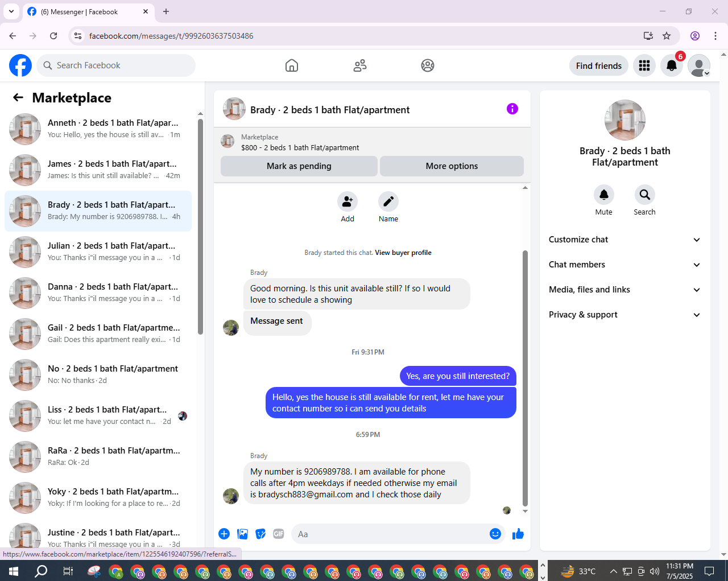Bookmark this page with the star icon

[667, 36]
